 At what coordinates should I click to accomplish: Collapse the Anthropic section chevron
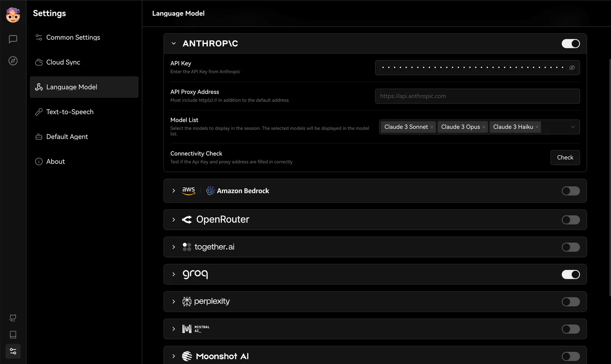pos(174,44)
